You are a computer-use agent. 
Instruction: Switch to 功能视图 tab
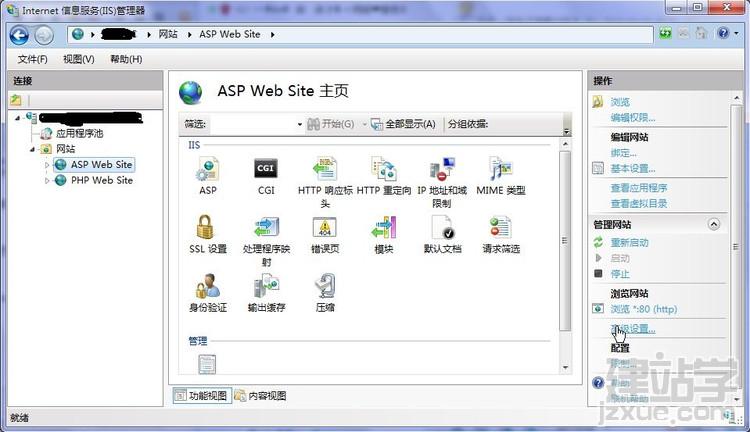pos(202,396)
